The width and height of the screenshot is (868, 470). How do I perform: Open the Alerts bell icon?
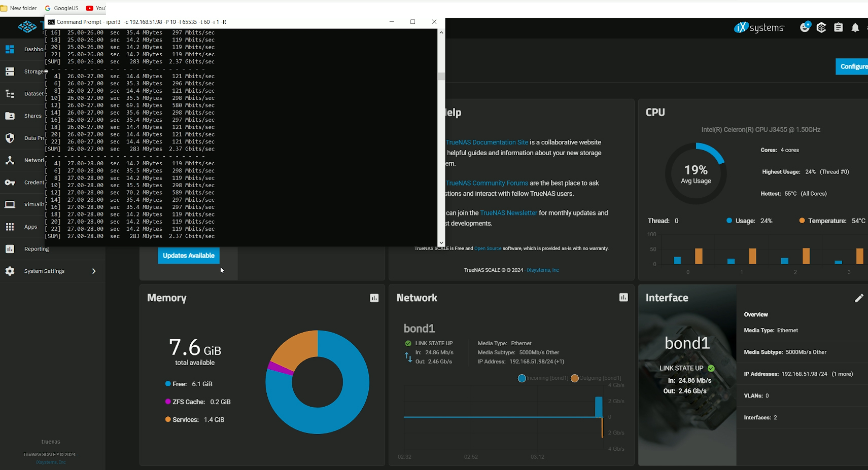(855, 27)
